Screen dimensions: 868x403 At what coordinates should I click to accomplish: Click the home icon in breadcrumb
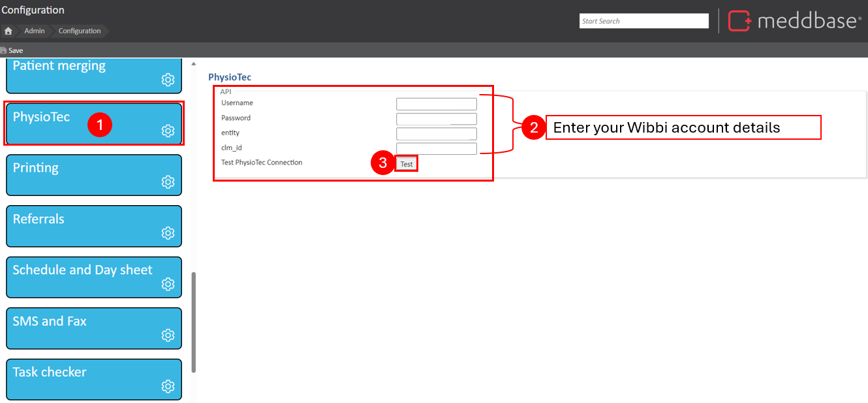coord(8,31)
